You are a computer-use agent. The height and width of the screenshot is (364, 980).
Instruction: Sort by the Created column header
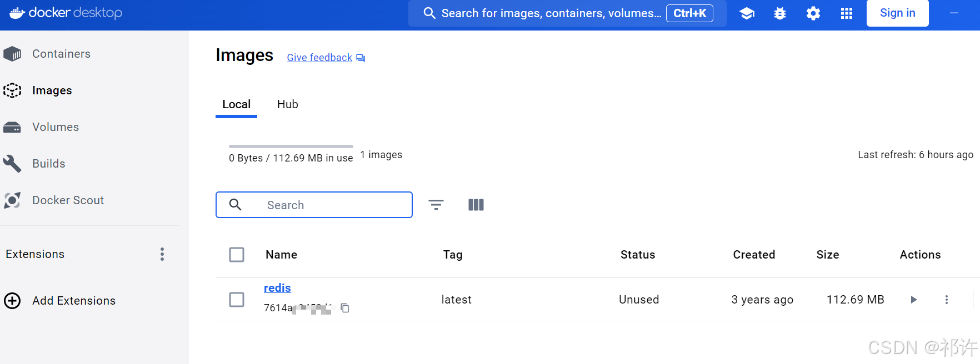click(x=754, y=255)
